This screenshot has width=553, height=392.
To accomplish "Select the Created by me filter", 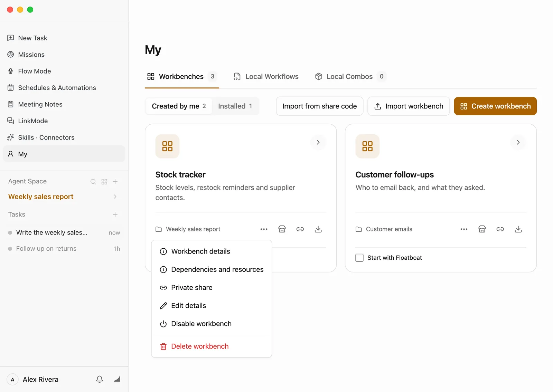I will (x=179, y=106).
